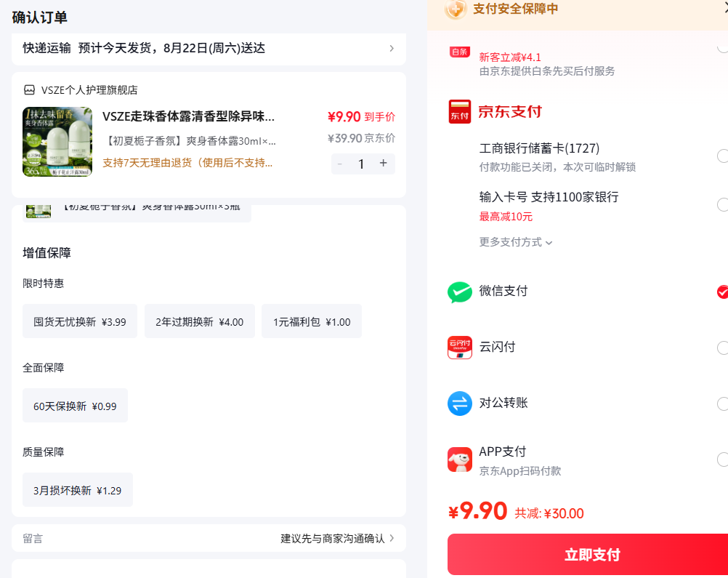Click 立即支付 pay now button

(588, 554)
